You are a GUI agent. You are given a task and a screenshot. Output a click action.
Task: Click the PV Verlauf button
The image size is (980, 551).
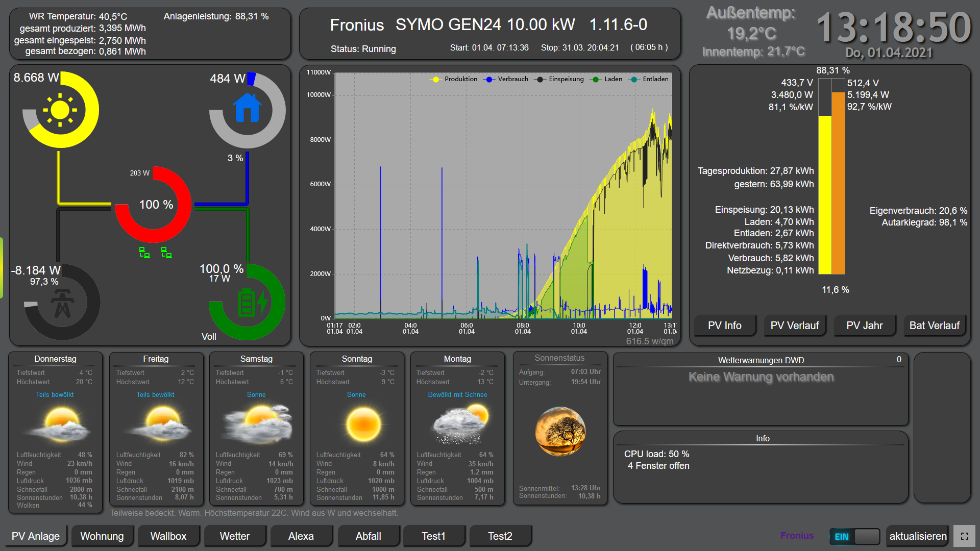coord(795,325)
